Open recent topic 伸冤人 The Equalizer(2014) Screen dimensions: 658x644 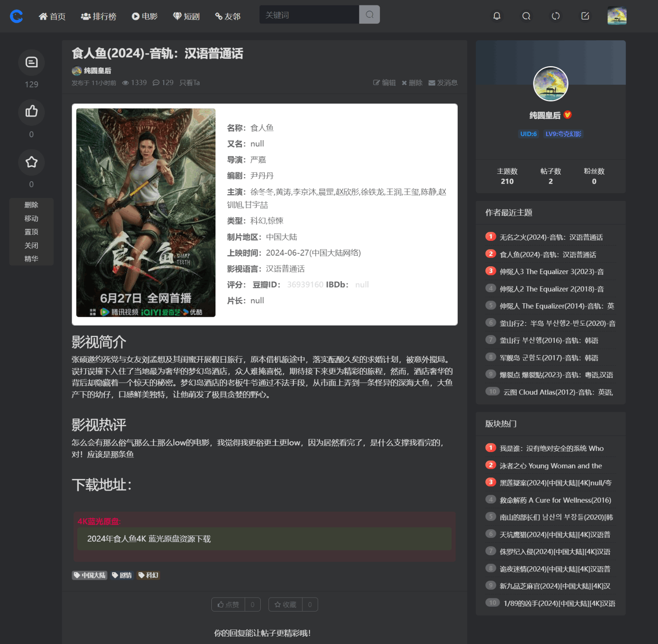pyautogui.click(x=557, y=306)
